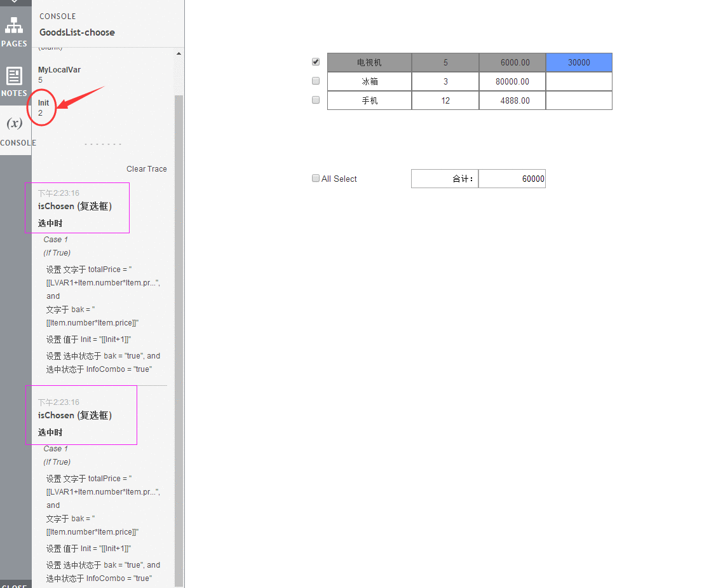Image resolution: width=704 pixels, height=588 pixels.
Task: Click the empty subtotal cell in 冰箱 row
Action: [x=579, y=81]
